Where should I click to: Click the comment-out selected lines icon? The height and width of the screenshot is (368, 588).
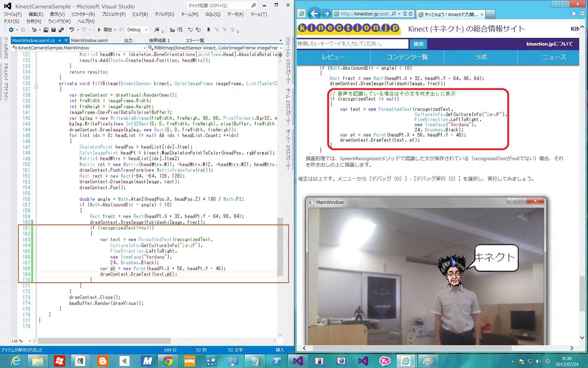[x=190, y=30]
